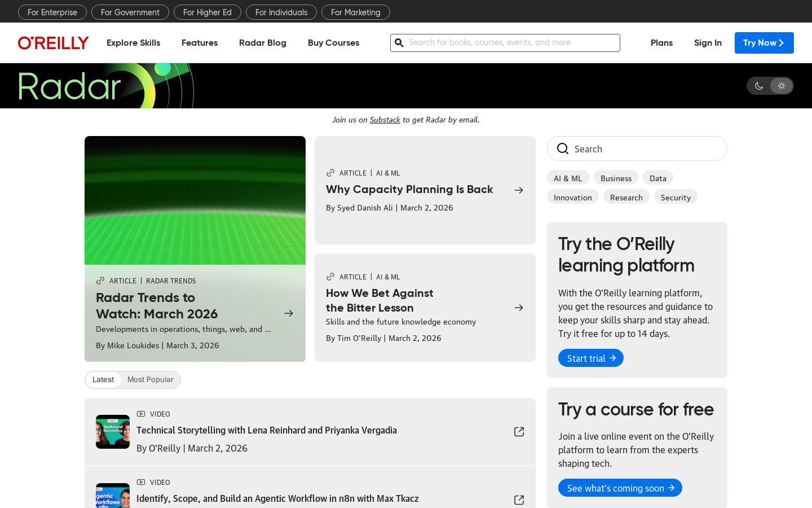Image resolution: width=812 pixels, height=508 pixels.
Task: Open Technical Storytelling video thumbnail
Action: click(x=113, y=432)
